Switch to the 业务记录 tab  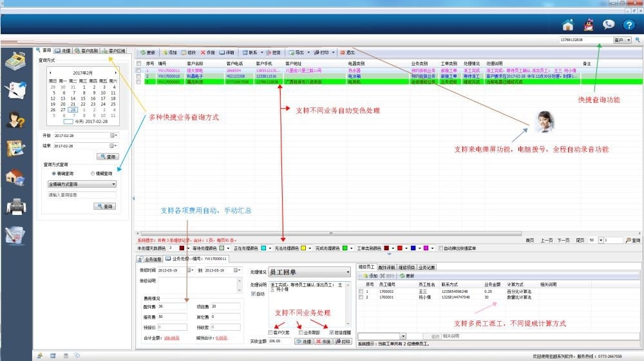[x=427, y=268]
